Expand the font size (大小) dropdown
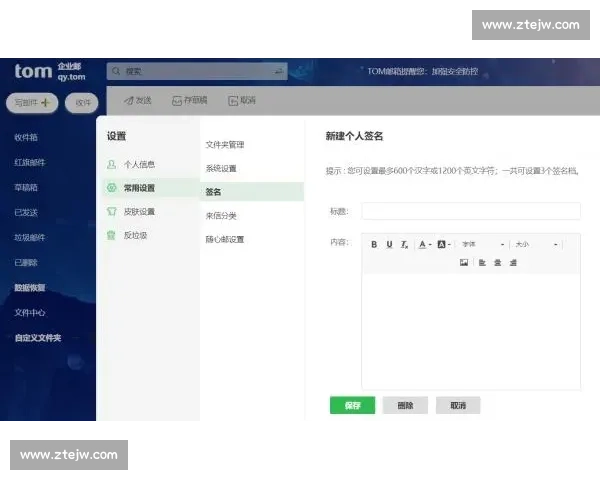 [536, 244]
